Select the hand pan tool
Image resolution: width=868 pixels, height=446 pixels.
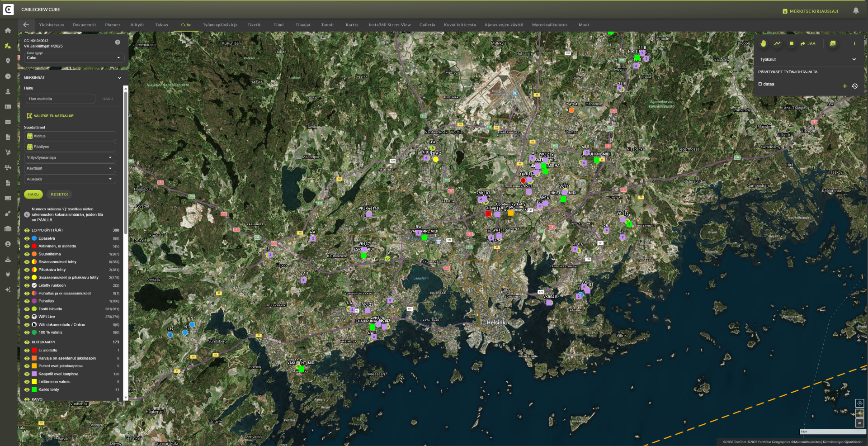click(763, 43)
